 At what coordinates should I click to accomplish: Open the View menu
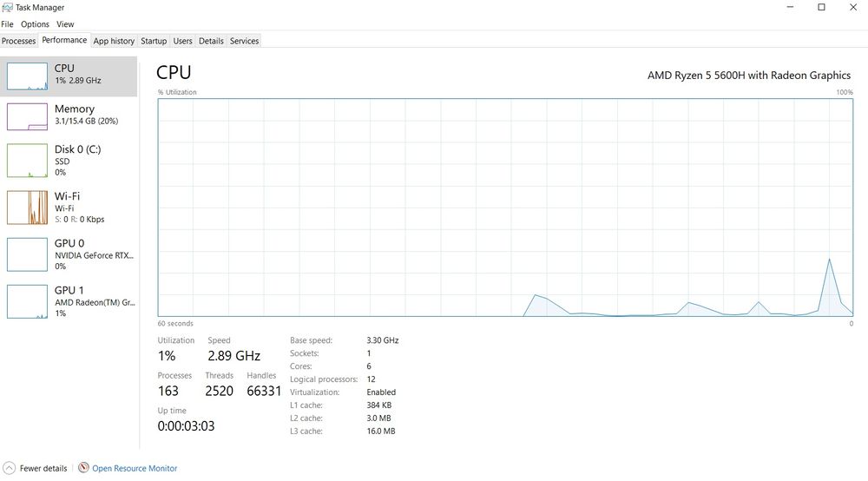tap(65, 24)
